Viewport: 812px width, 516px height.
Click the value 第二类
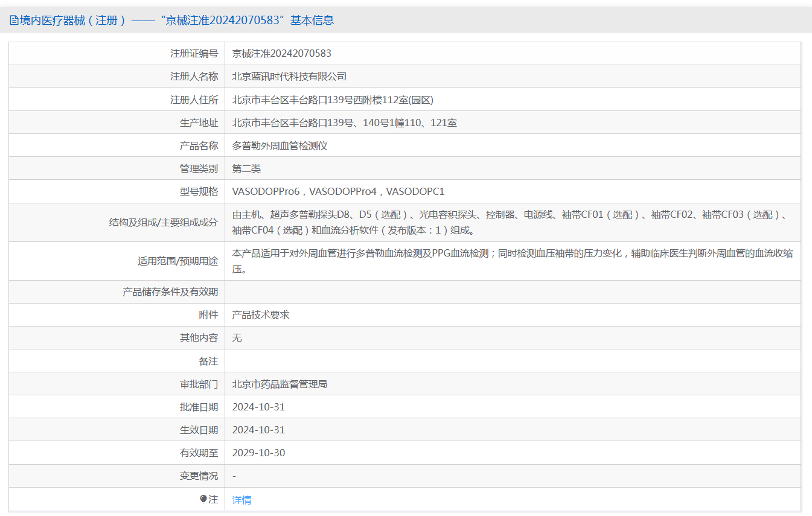coord(246,168)
